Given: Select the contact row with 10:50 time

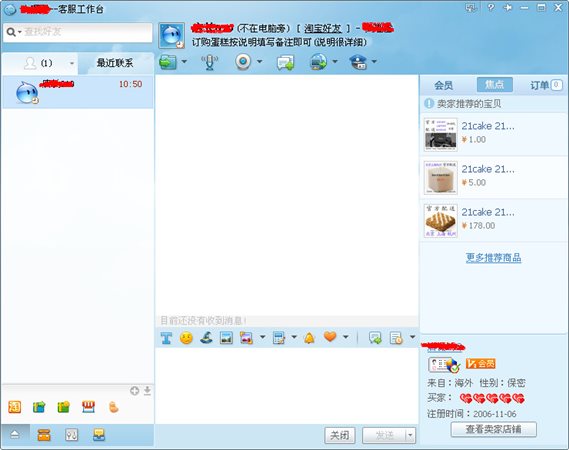Looking at the screenshot, I should point(78,92).
